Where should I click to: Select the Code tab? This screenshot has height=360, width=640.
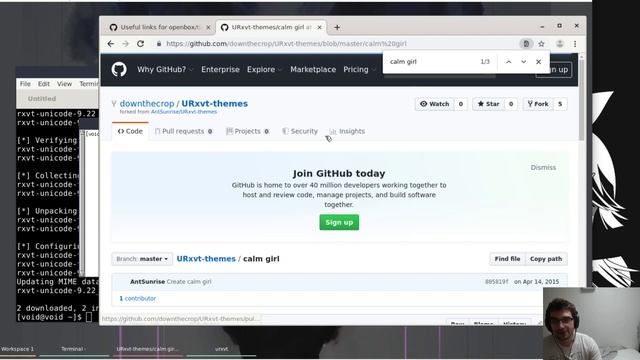click(130, 131)
